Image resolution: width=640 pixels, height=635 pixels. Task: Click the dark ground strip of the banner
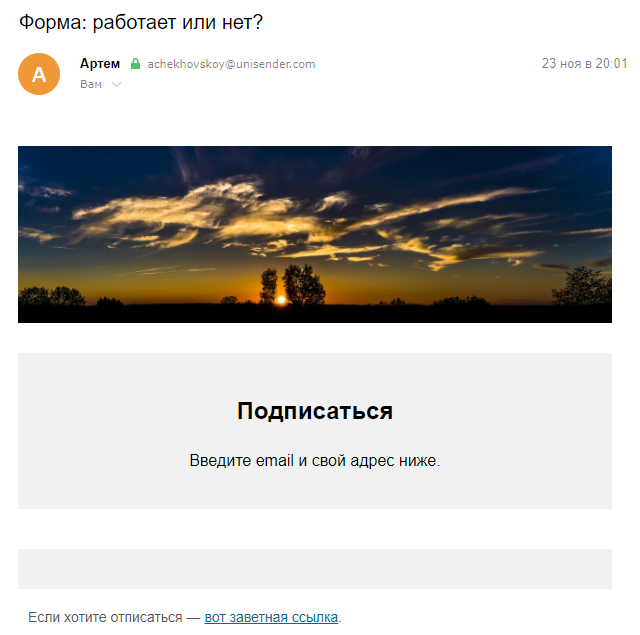[315, 314]
